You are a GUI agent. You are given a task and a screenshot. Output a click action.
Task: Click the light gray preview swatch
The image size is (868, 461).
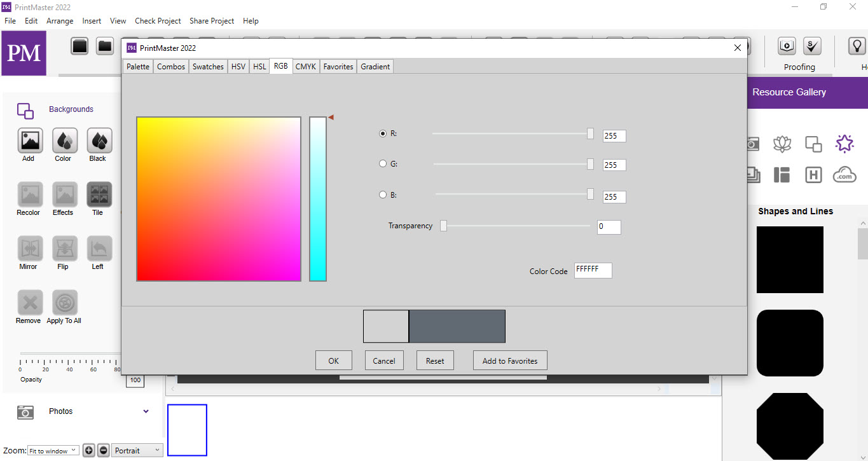(x=386, y=326)
